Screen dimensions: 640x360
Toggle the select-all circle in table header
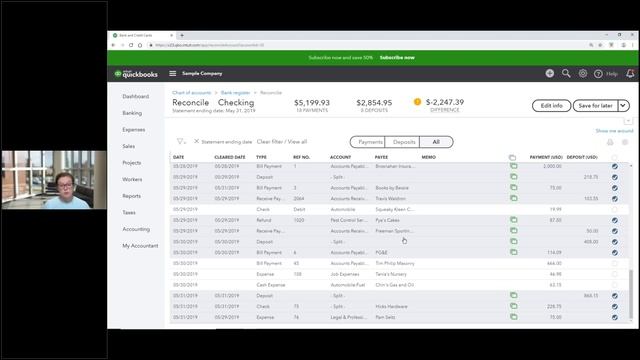(x=615, y=158)
